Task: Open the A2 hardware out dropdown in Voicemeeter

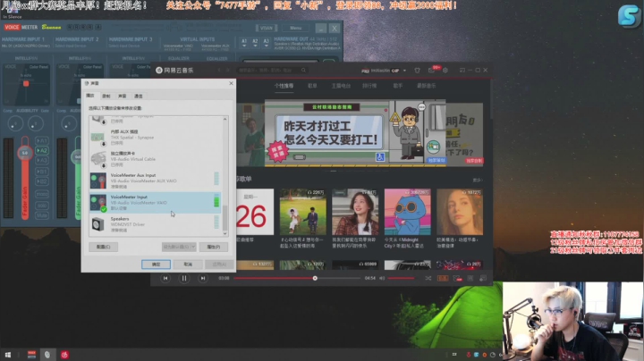Action: [255, 43]
